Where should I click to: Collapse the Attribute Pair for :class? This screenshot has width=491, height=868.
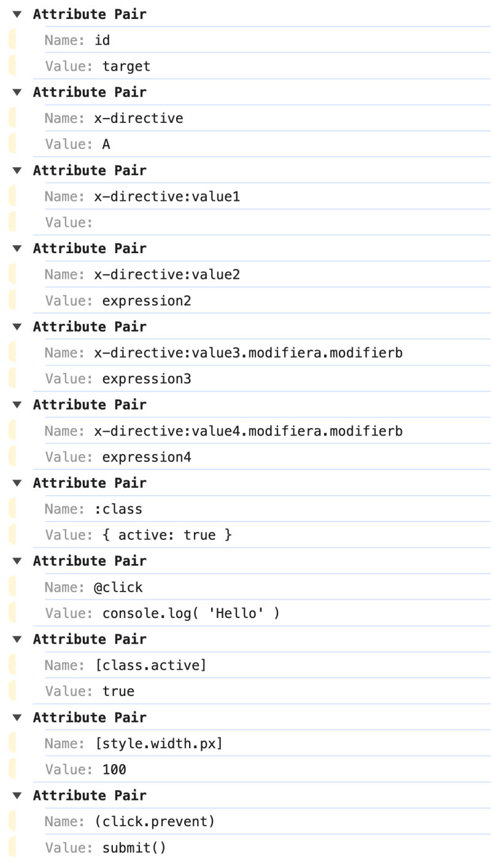pos(17,483)
